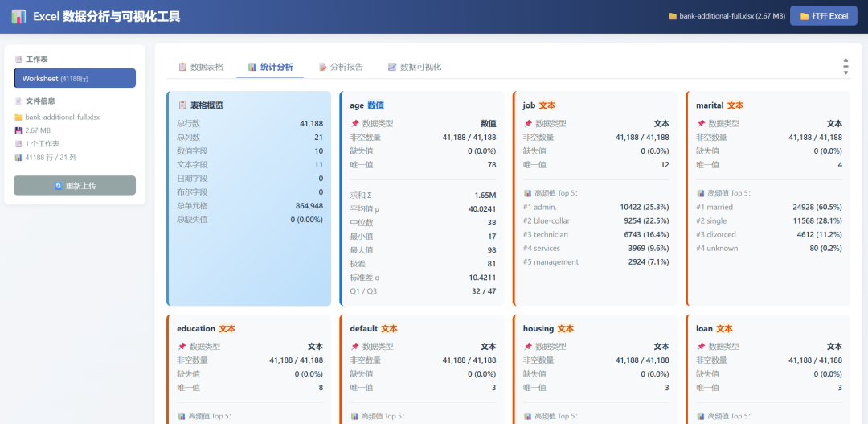Click the #5 management frequency row
Screen dimensions: 868x424
(596, 261)
